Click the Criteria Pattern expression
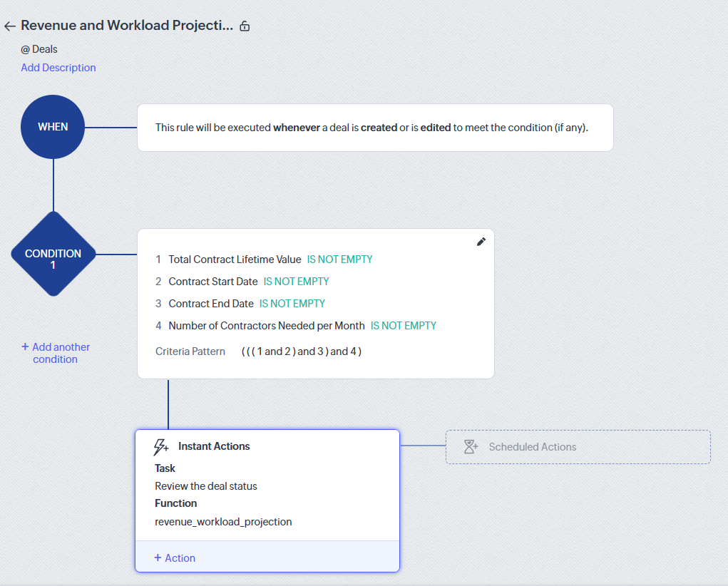Image resolution: width=728 pixels, height=586 pixels. (x=302, y=351)
